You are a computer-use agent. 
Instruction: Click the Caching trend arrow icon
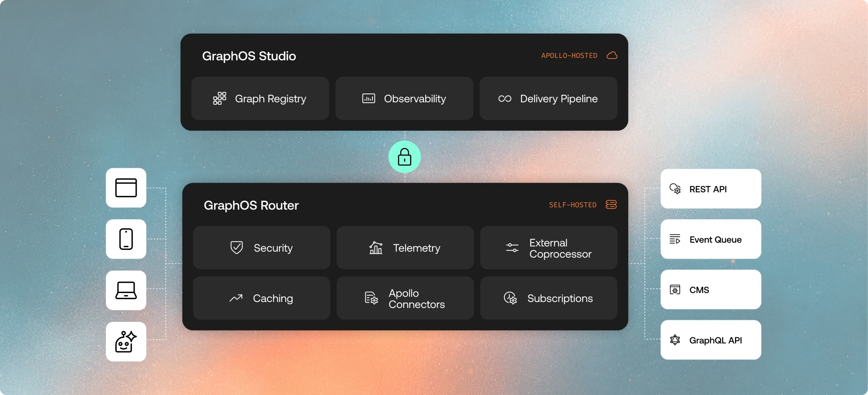click(236, 298)
